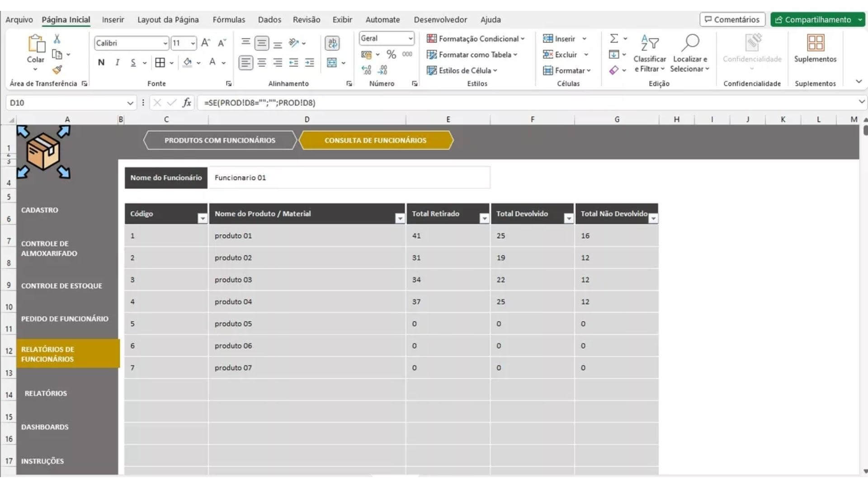Open the Geral number format dropdown
Screen dimensions: 868x488
pos(410,39)
